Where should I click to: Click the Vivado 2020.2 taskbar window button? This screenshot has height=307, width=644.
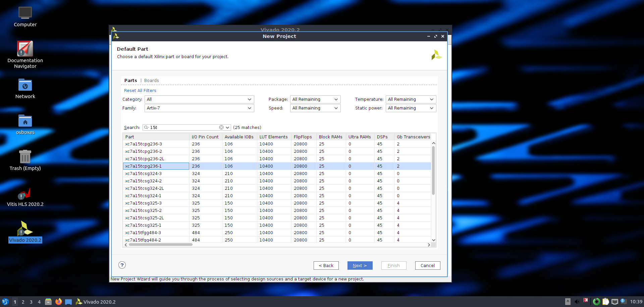[96, 302]
